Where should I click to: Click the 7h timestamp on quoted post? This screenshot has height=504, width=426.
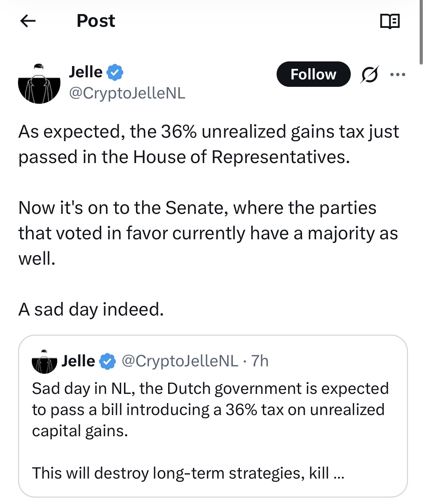click(260, 361)
